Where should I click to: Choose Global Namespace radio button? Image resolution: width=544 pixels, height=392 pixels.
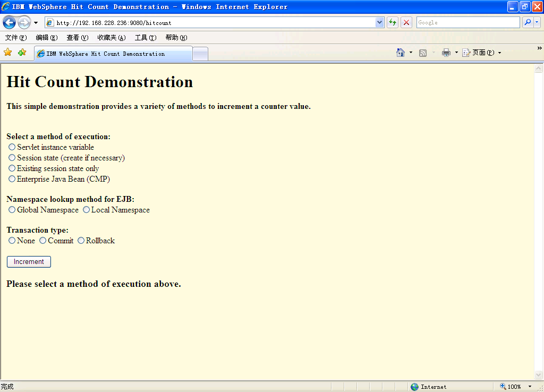click(12, 210)
